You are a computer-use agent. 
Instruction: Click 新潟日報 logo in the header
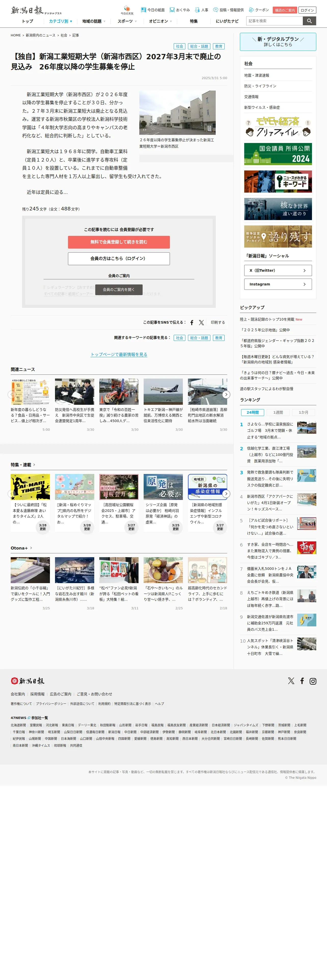pos(36,10)
